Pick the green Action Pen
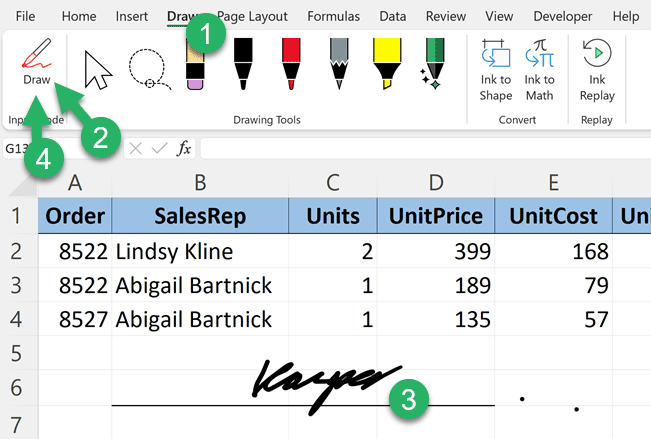Viewport: 651px width, 439px height. [x=433, y=64]
